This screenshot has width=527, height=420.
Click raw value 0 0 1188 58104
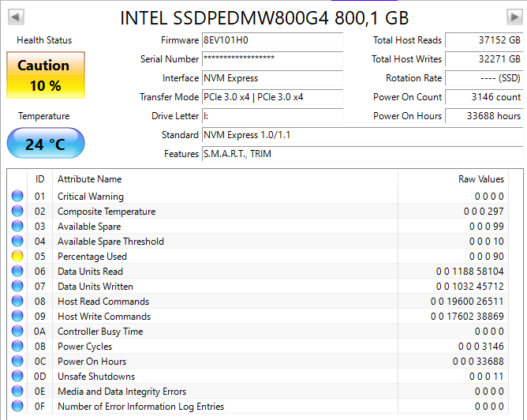470,272
